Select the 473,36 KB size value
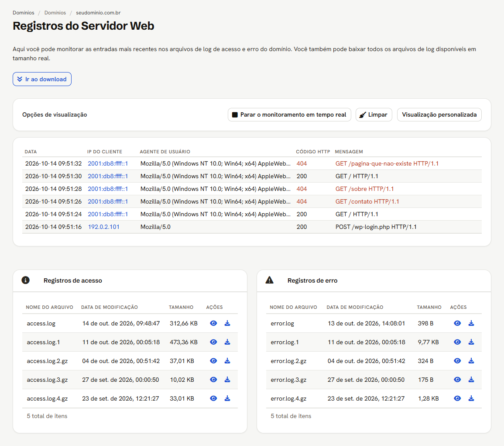Screen dimensions: 504x446 click(x=184, y=342)
